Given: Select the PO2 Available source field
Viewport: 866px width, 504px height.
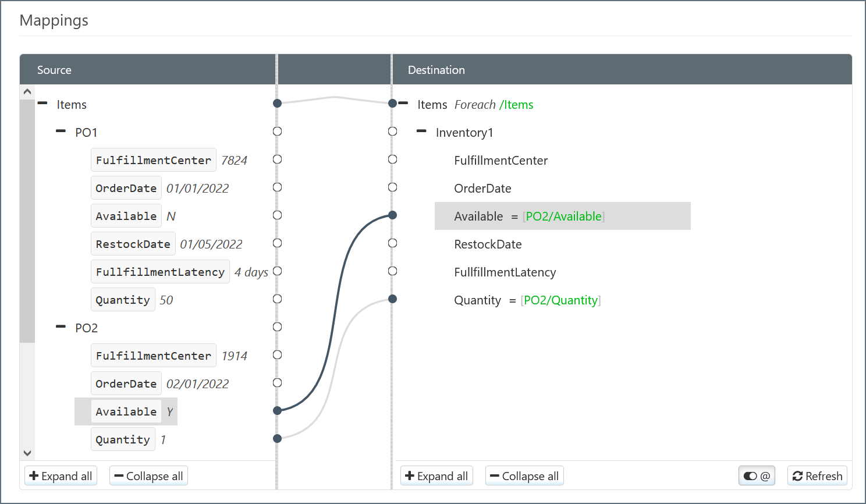Looking at the screenshot, I should click(x=126, y=412).
